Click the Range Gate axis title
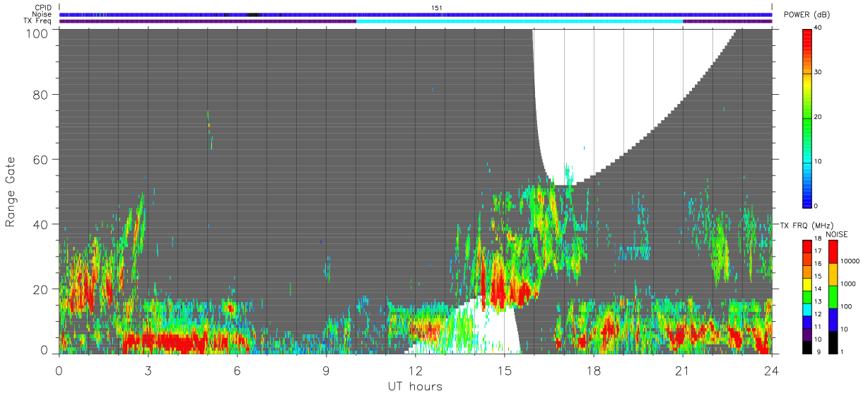 coord(11,192)
